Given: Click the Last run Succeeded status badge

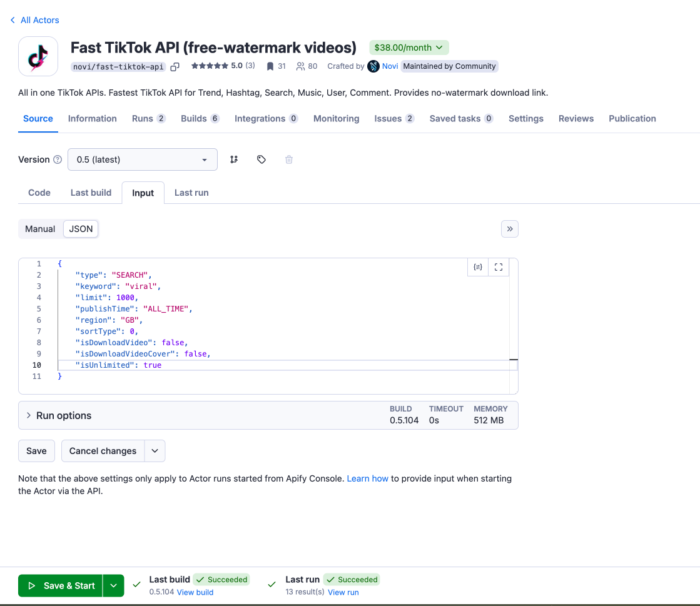Looking at the screenshot, I should (352, 579).
